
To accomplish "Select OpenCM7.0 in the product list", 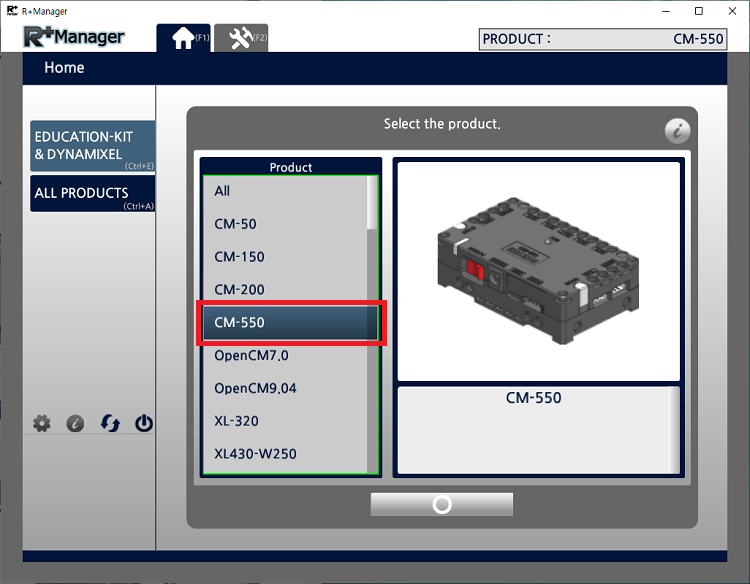I will 251,356.
